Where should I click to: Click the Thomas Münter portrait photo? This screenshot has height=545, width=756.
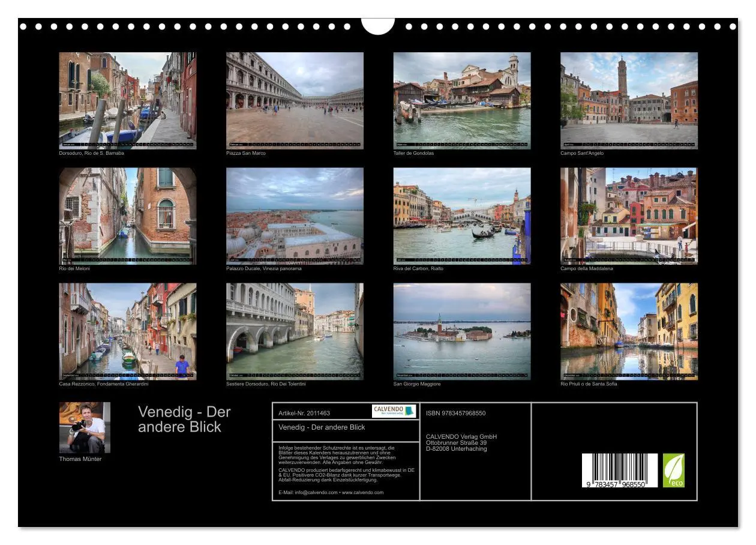pyautogui.click(x=85, y=427)
